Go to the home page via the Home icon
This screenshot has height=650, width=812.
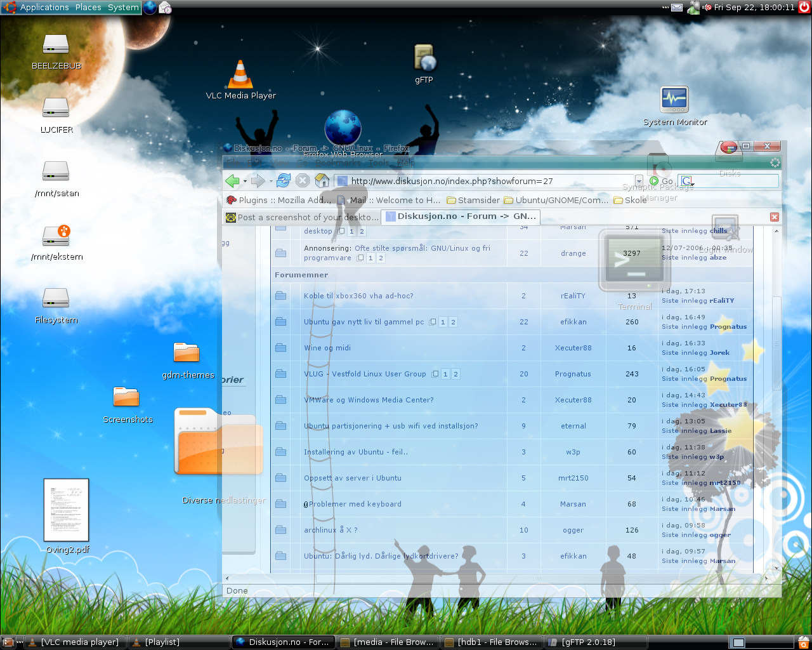click(x=322, y=180)
